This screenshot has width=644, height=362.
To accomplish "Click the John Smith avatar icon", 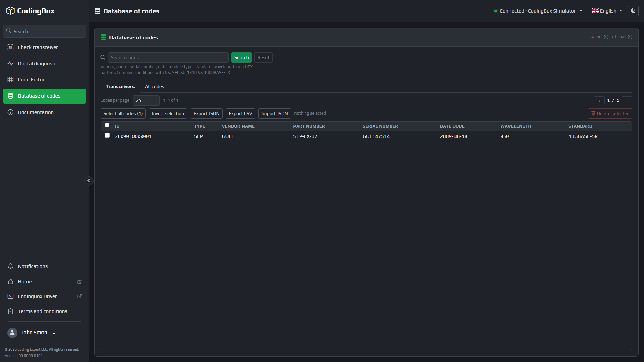I will click(x=12, y=333).
